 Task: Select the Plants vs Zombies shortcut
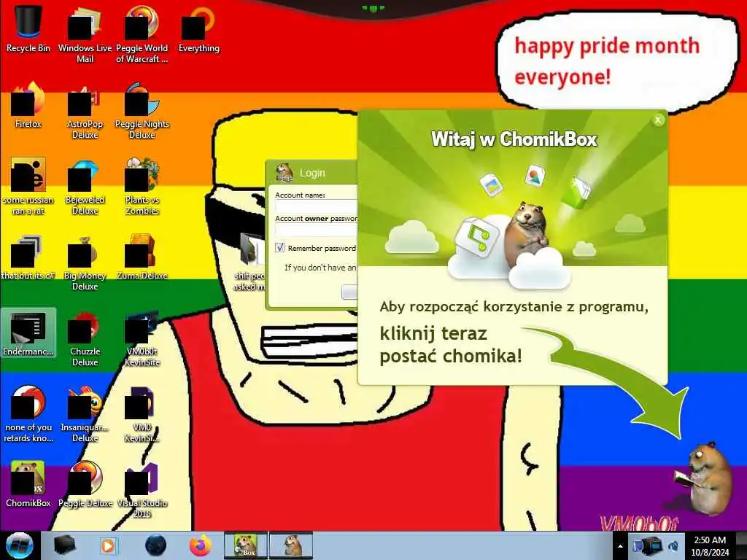(142, 187)
